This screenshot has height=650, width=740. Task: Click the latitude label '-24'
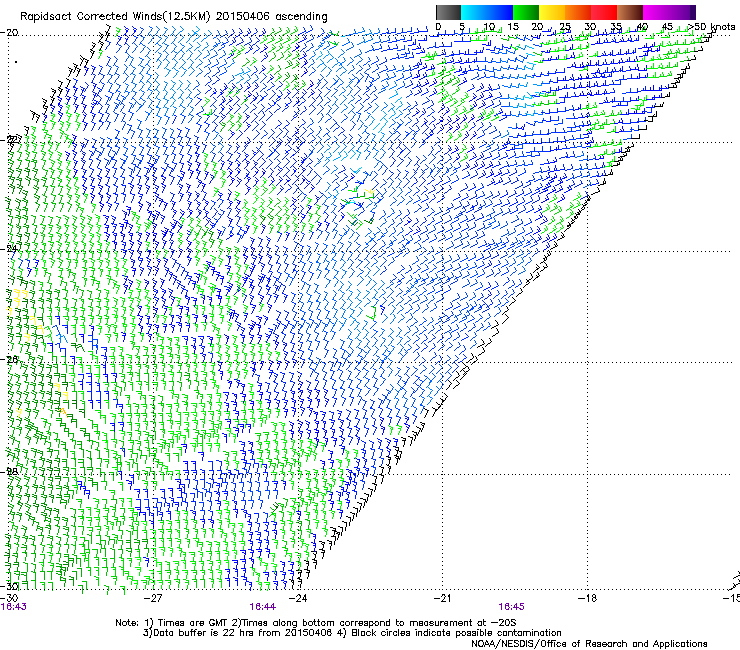coord(9,249)
